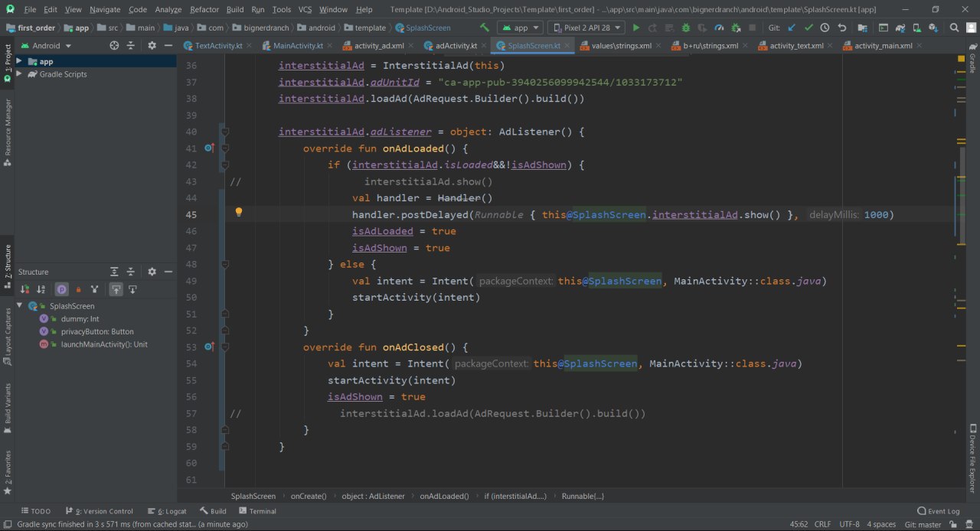Viewport: 980px width, 531px height.
Task: Expand the app module in Project tree
Action: 19,61
